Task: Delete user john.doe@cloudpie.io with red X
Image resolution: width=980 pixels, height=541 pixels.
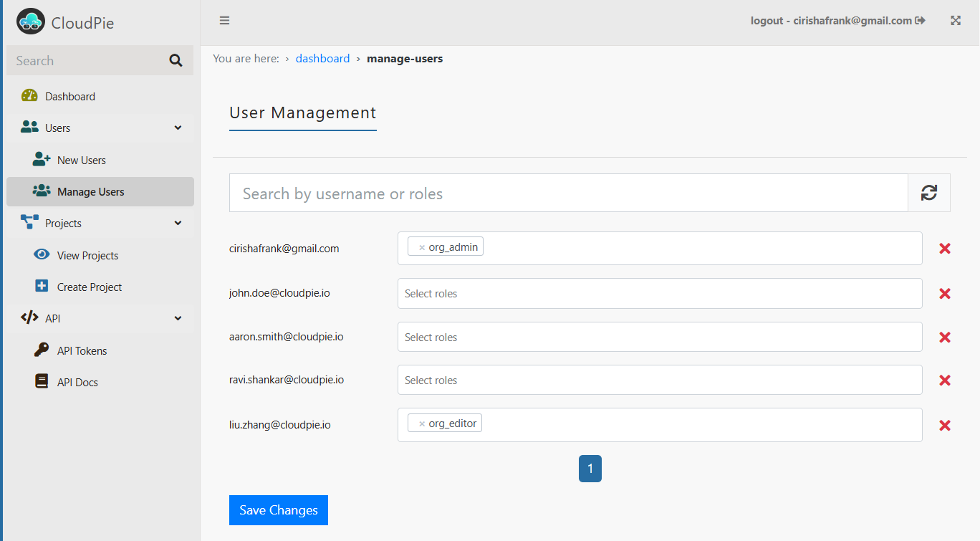Action: click(x=945, y=294)
